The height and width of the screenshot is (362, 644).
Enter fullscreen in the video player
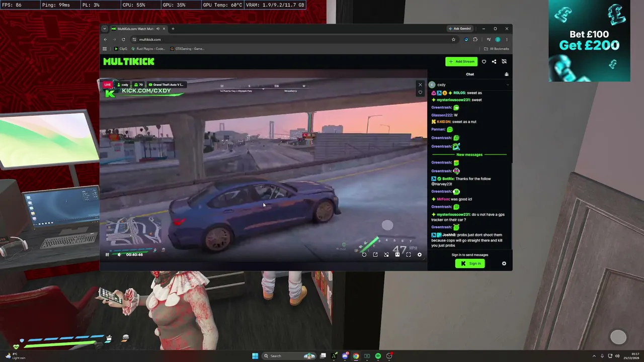click(x=409, y=254)
